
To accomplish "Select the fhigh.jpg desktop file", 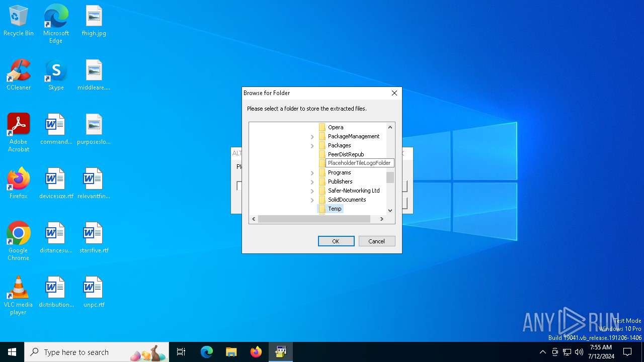I will (x=94, y=21).
